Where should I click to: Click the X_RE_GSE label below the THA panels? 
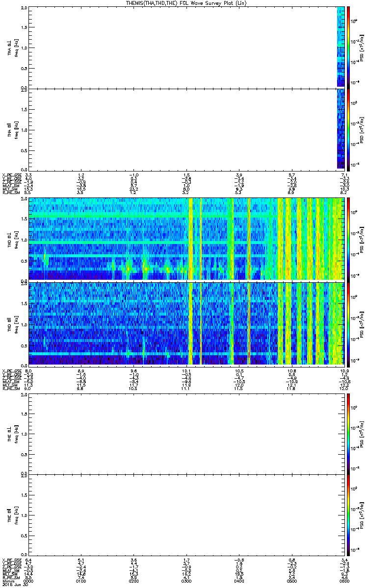(12, 175)
